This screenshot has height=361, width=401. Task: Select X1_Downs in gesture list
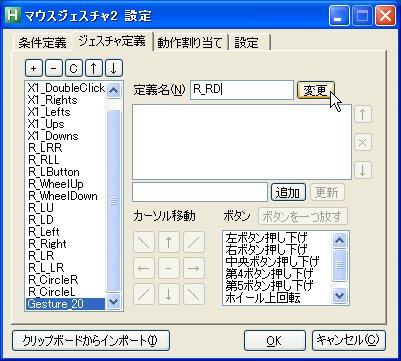point(66,136)
